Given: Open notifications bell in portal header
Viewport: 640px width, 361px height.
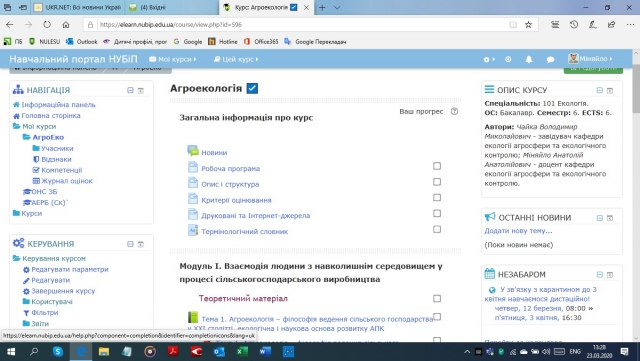Looking at the screenshot, I should coord(529,59).
